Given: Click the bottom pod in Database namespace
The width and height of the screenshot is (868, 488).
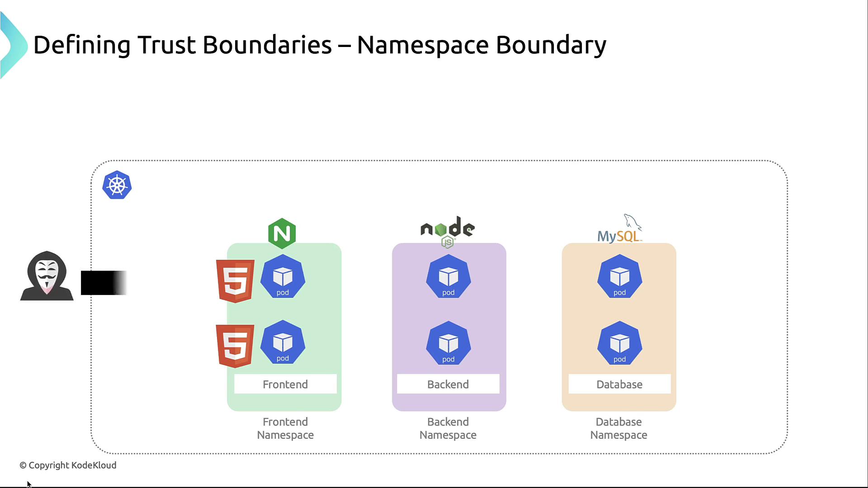Looking at the screenshot, I should [x=619, y=343].
